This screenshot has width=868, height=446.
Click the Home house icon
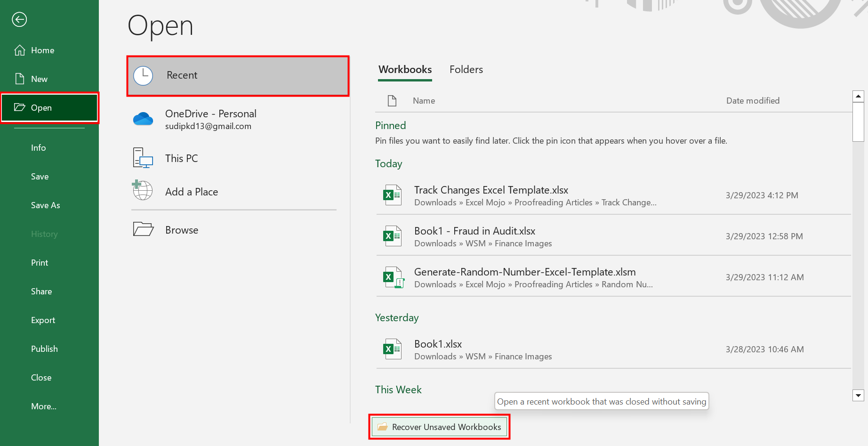point(20,50)
